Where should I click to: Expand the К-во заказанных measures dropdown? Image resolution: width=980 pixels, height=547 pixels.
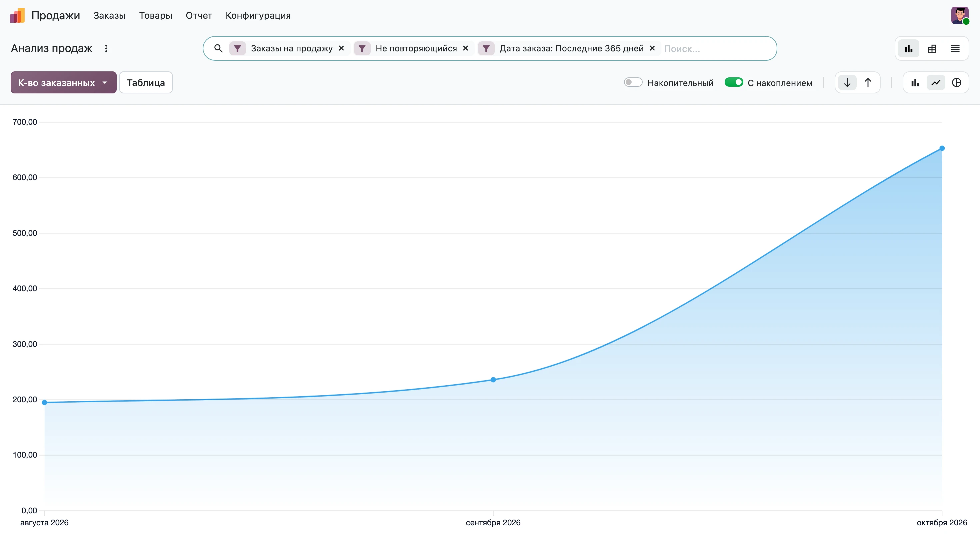(x=64, y=83)
